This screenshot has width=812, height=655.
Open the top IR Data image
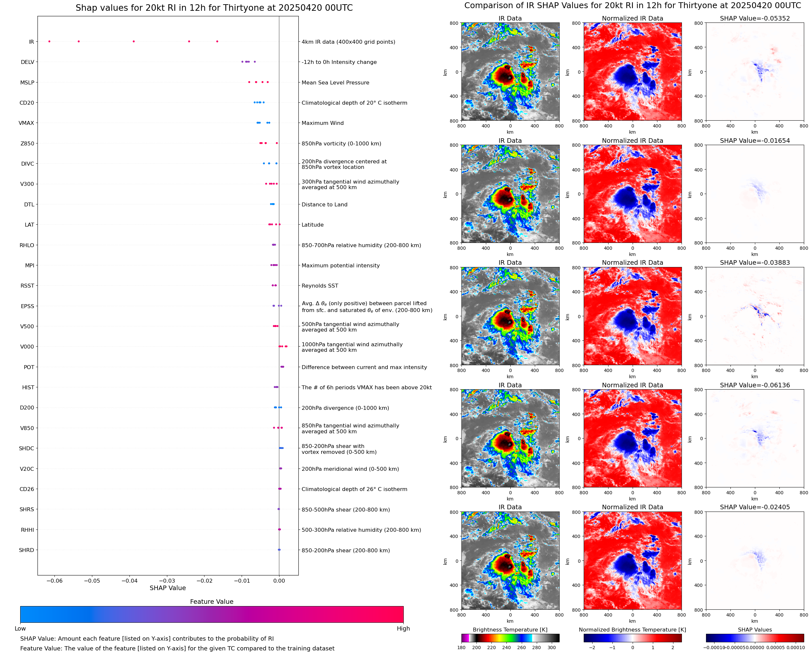point(510,72)
